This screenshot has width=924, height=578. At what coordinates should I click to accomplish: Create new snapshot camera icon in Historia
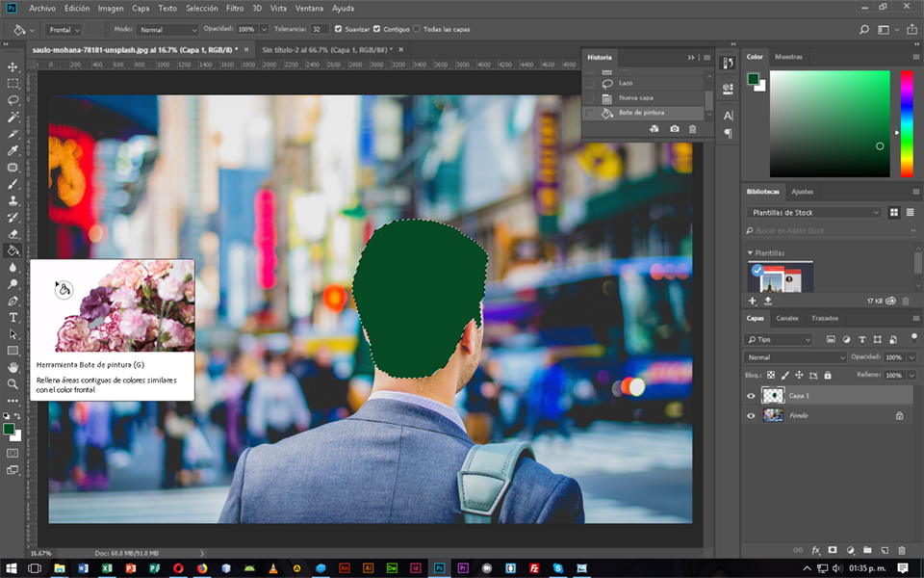click(x=674, y=129)
